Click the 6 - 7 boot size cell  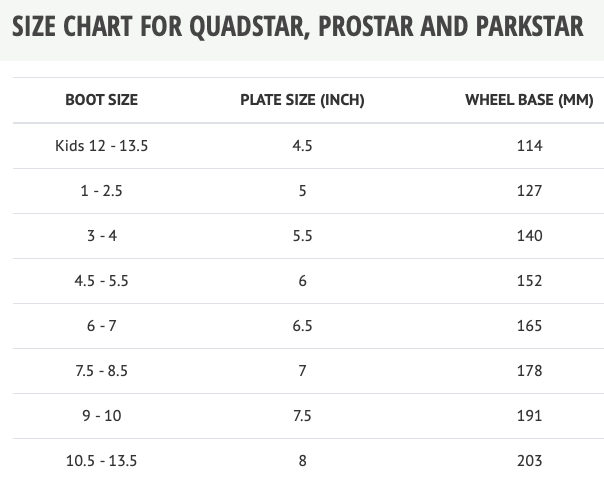coord(102,326)
